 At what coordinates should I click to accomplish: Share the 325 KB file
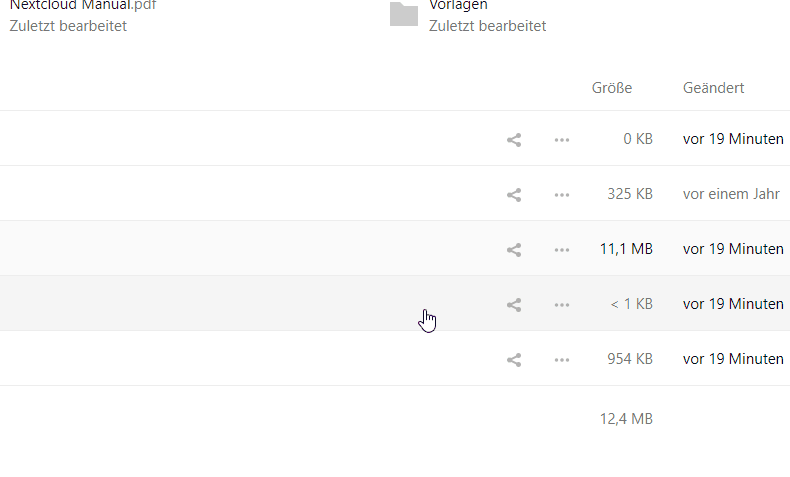(x=514, y=194)
